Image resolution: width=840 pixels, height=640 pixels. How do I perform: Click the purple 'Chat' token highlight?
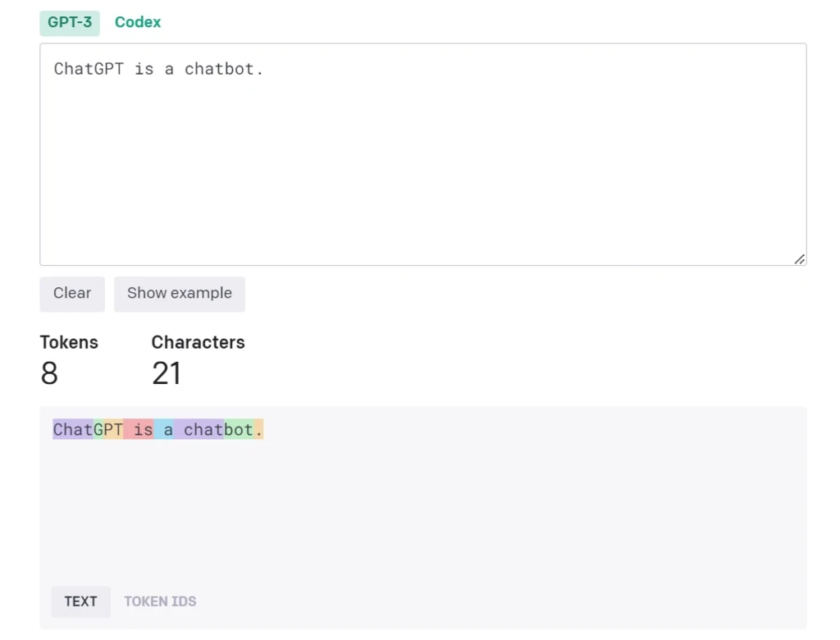pyautogui.click(x=71, y=429)
